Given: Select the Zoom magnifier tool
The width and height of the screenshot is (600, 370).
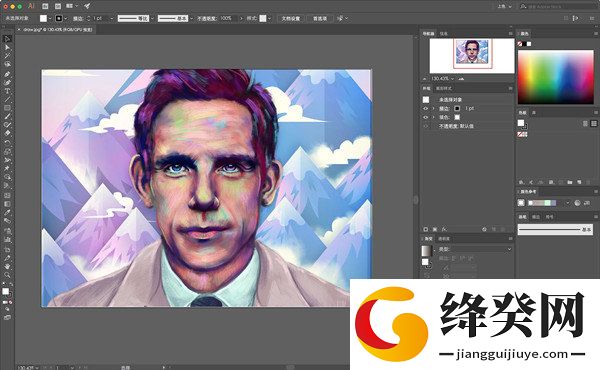Looking at the screenshot, I should pos(7,275).
